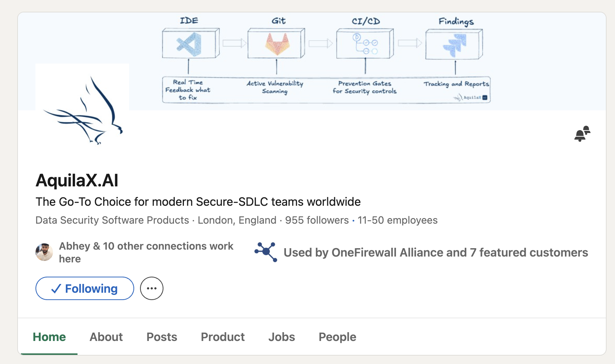Viewport: 615px width, 364px height.
Task: Click the 11-50 employees link
Action: [x=397, y=220]
